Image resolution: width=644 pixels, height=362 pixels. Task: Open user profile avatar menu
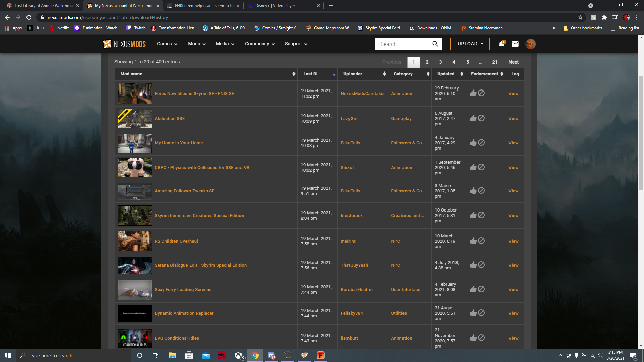[x=530, y=44]
